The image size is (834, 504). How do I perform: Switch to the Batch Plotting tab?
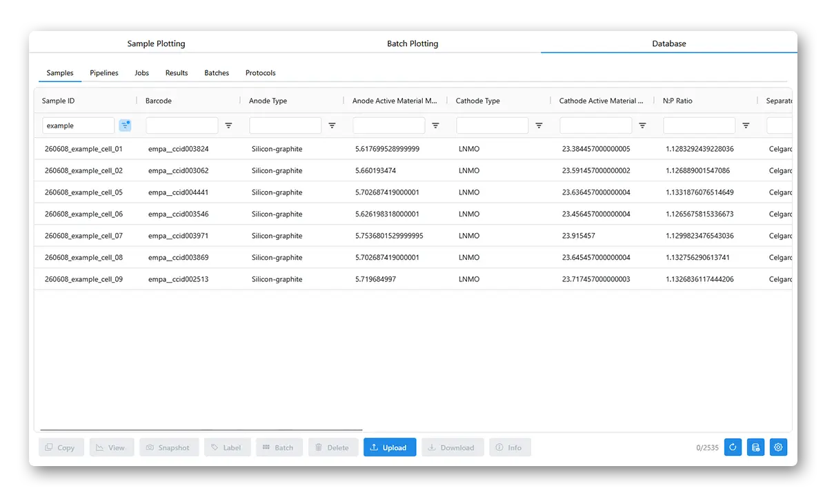(x=413, y=43)
